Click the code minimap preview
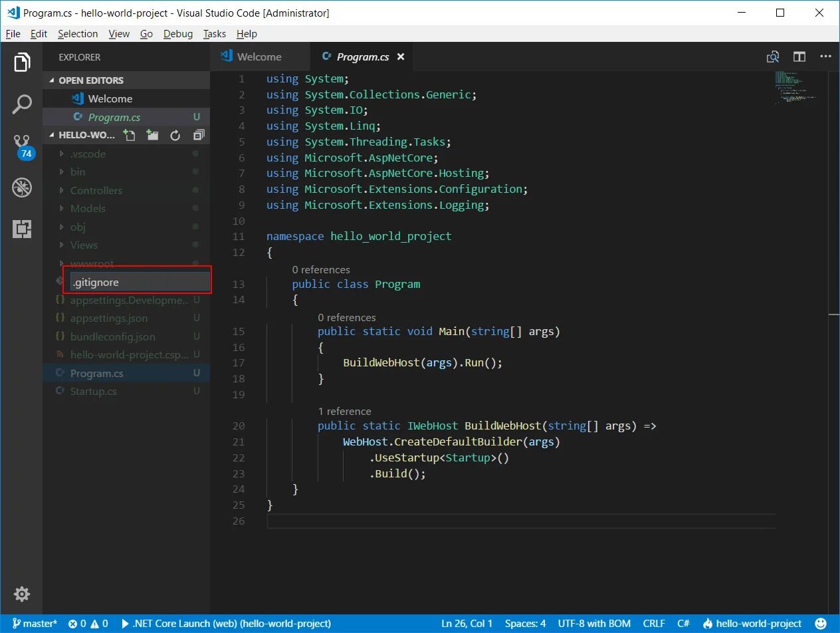This screenshot has height=633, width=840. tap(796, 87)
